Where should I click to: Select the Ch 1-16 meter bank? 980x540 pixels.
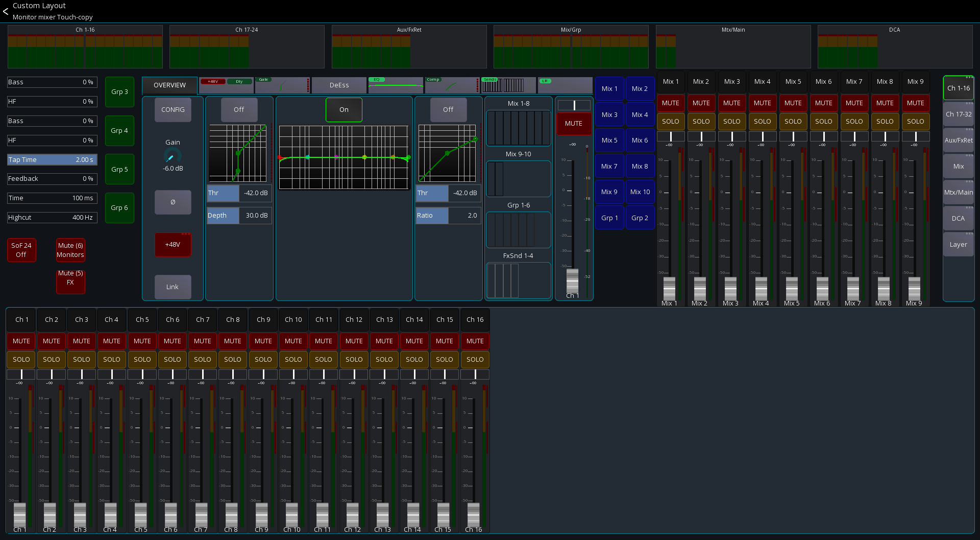pos(85,47)
